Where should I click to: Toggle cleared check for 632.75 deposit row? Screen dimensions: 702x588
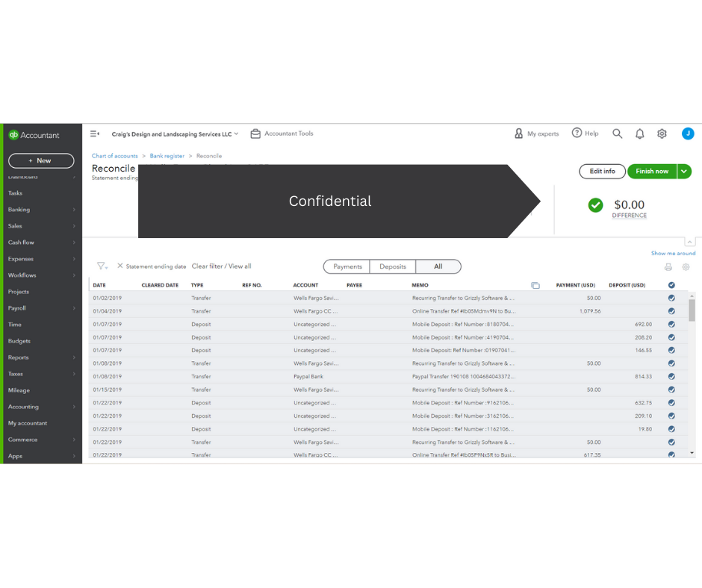[671, 403]
